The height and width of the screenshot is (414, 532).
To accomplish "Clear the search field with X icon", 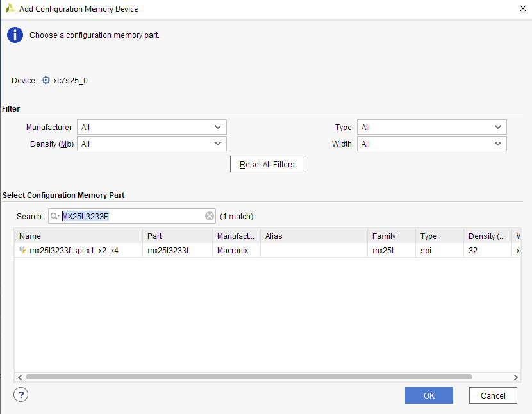I will (210, 216).
